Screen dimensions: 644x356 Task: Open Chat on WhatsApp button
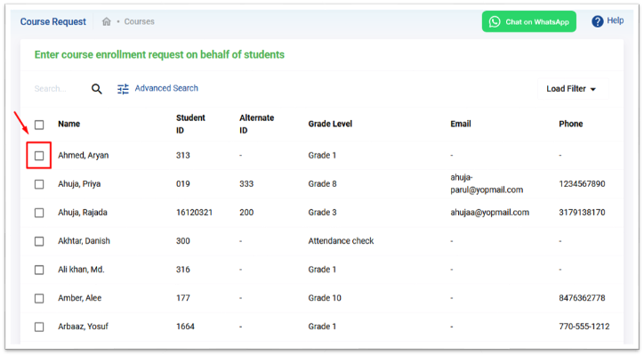coord(529,21)
